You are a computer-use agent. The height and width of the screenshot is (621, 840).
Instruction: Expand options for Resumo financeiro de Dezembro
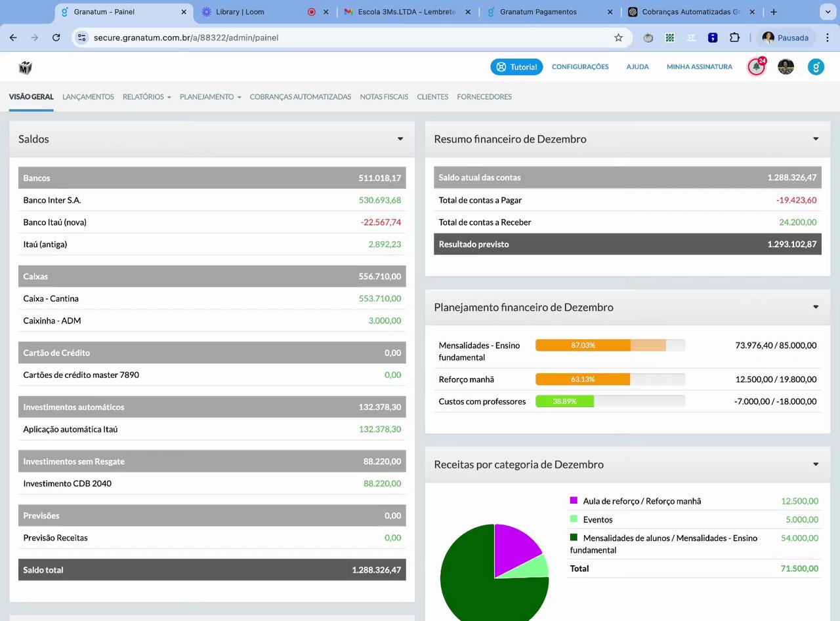click(816, 139)
